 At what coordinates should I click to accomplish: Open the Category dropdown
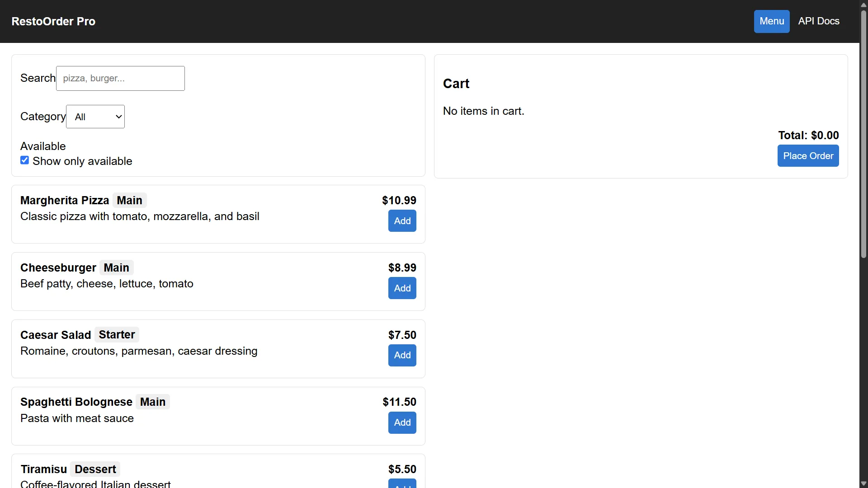tap(95, 117)
